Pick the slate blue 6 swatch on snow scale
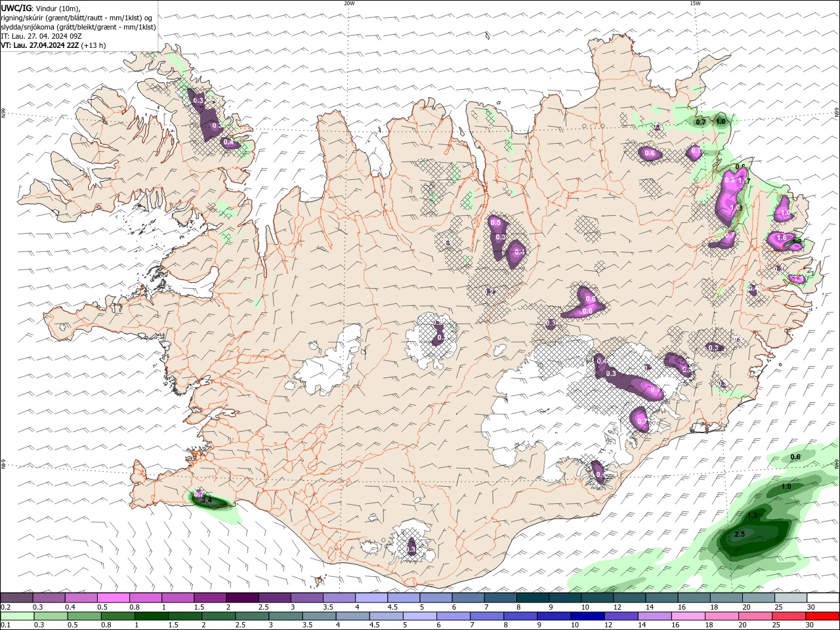840x630 pixels. click(x=468, y=598)
